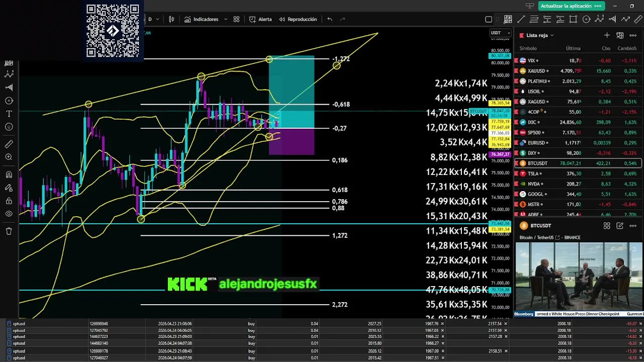
Task: Sort watchlist by Última column
Action: click(573, 48)
